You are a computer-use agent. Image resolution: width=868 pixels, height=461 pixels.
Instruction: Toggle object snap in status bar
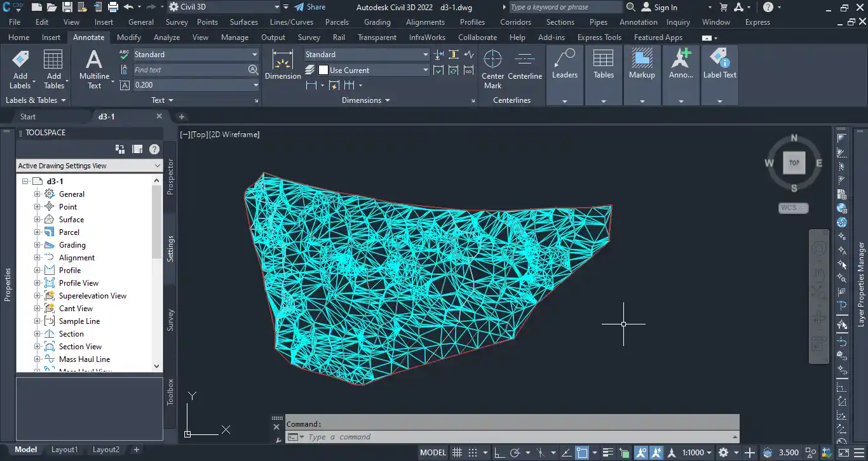(x=581, y=453)
